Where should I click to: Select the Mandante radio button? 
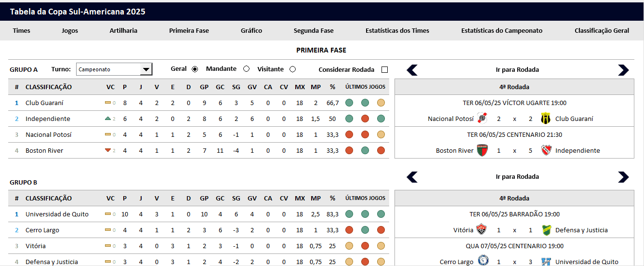tap(247, 69)
